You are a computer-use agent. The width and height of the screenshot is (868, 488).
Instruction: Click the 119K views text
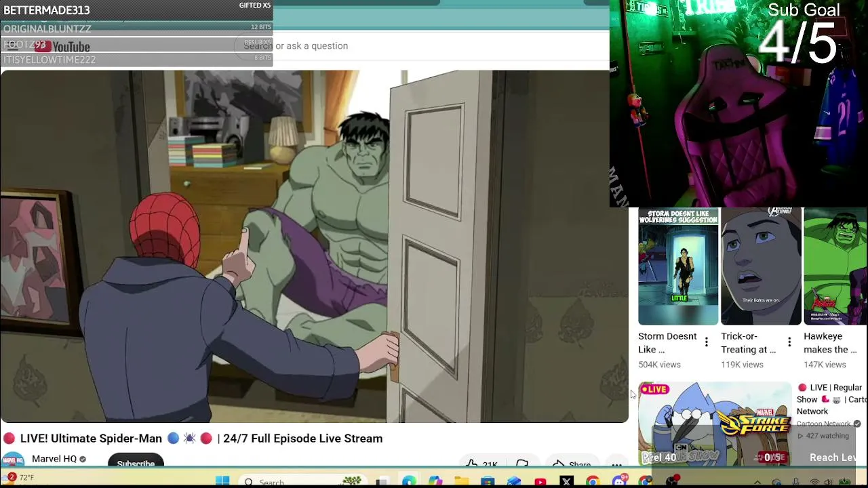[x=742, y=365]
